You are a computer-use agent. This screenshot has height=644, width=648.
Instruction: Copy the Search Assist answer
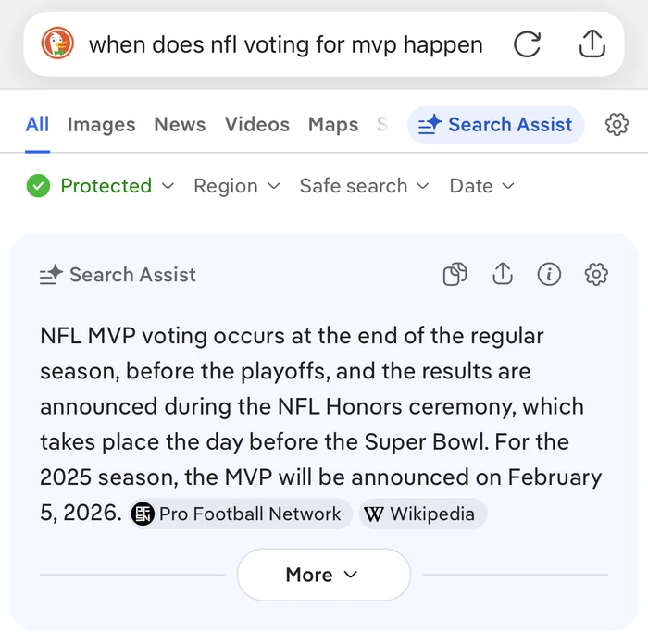(x=455, y=274)
